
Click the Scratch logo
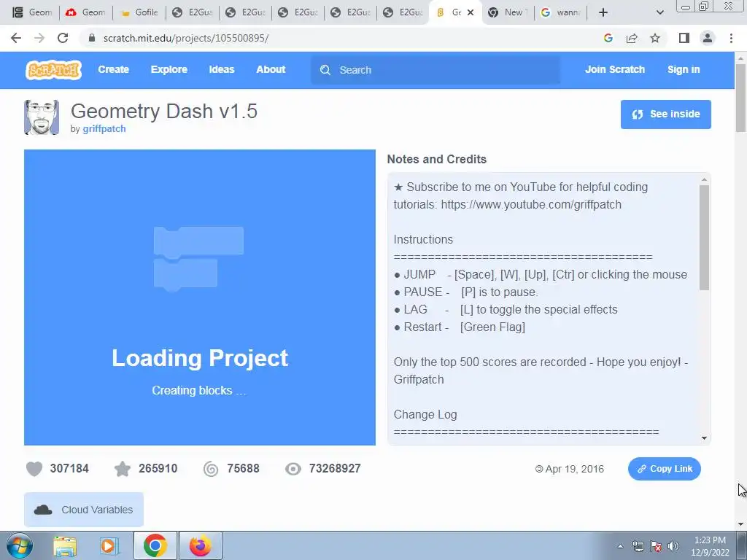coord(53,70)
